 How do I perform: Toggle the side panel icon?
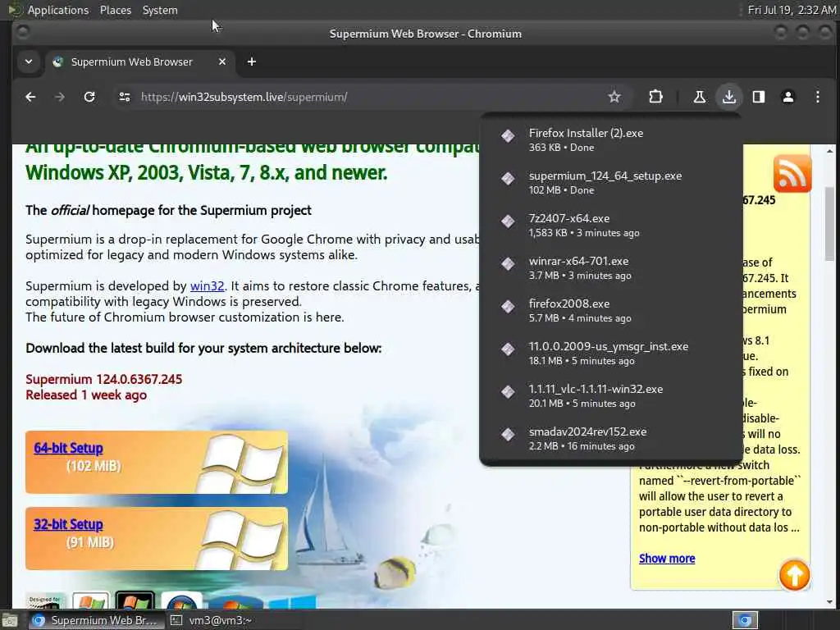(x=759, y=97)
